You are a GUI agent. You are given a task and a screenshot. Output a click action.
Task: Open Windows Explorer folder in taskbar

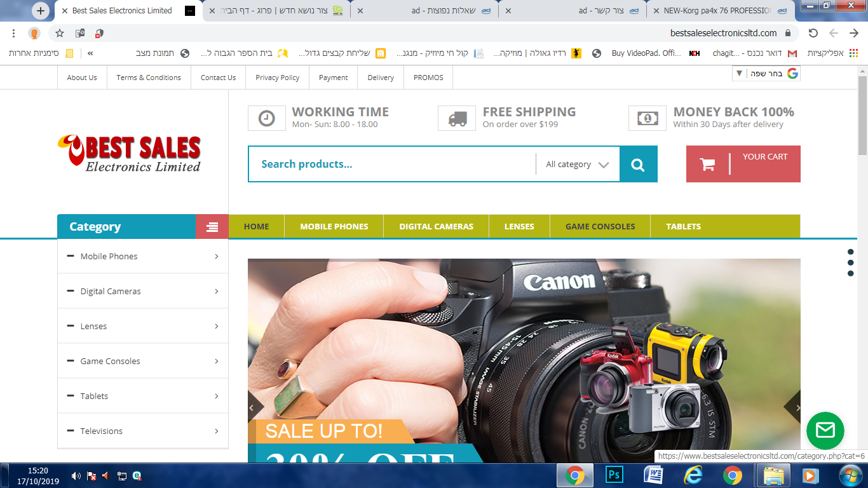click(773, 475)
